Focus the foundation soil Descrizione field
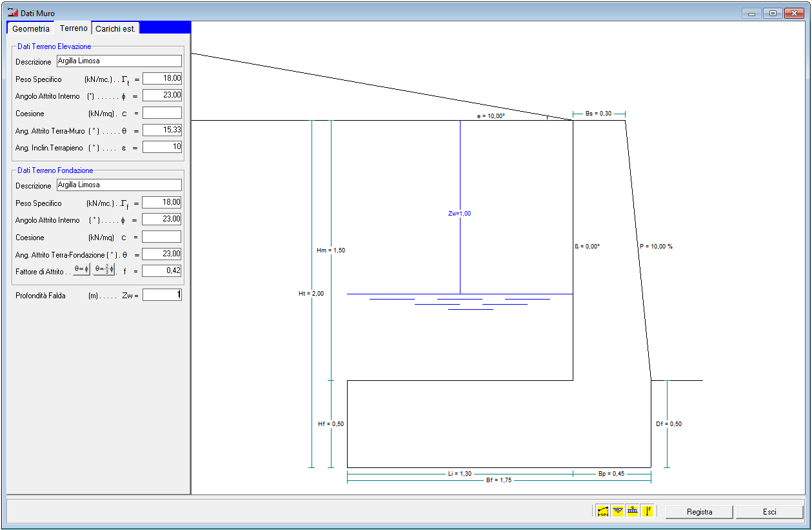 [119, 185]
